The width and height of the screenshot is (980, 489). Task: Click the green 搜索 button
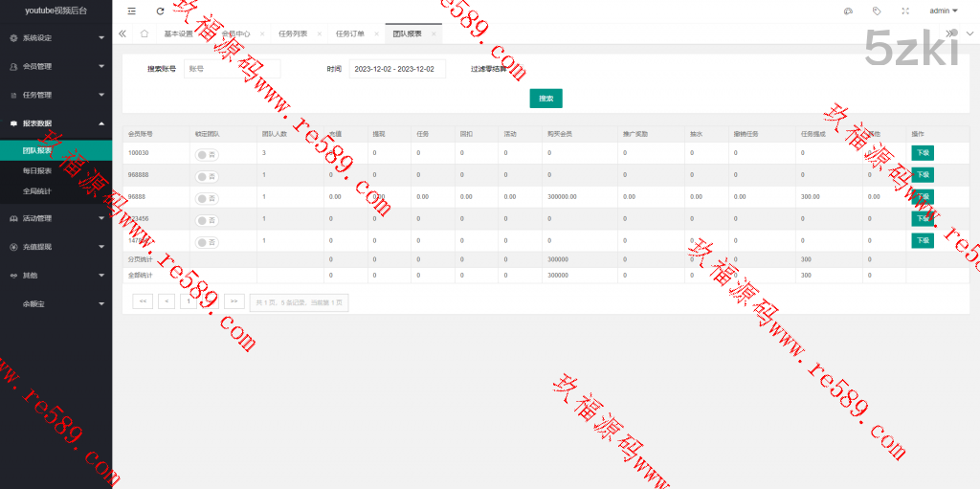coord(546,98)
